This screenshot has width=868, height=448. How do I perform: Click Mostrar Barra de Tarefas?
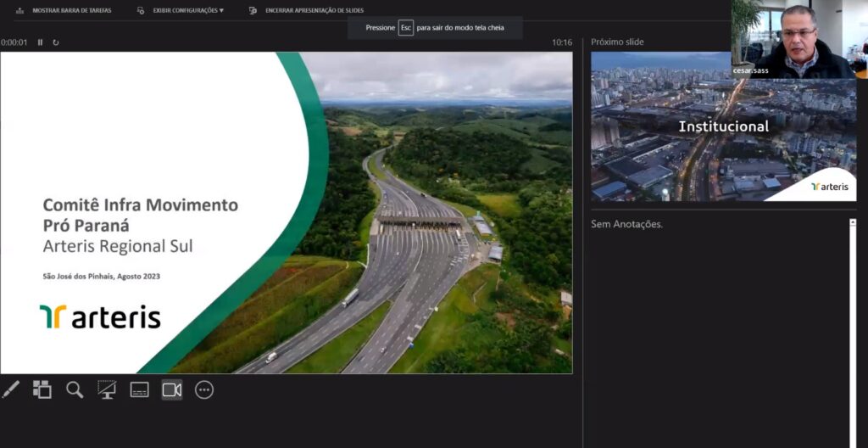click(72, 10)
